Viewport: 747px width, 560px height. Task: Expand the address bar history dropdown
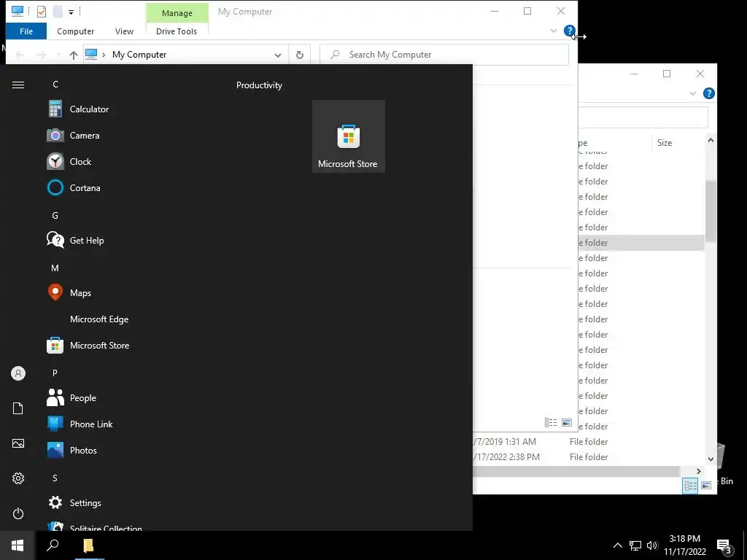[x=278, y=55]
